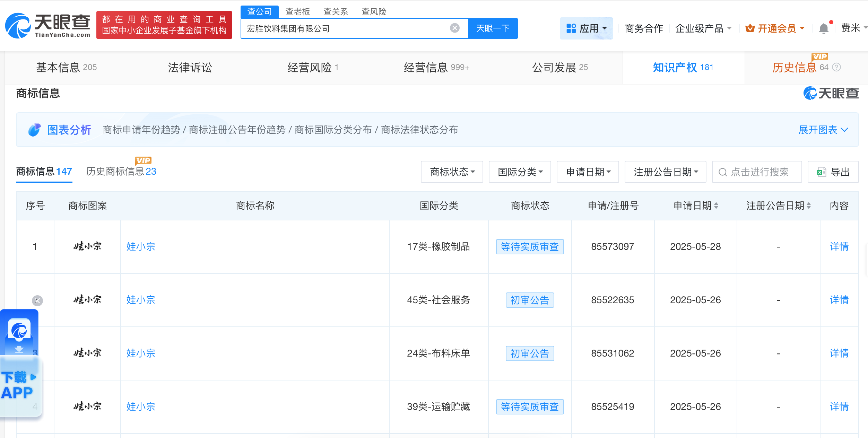Click the crown icon on 开通会员
The image size is (868, 438).
[x=749, y=28]
